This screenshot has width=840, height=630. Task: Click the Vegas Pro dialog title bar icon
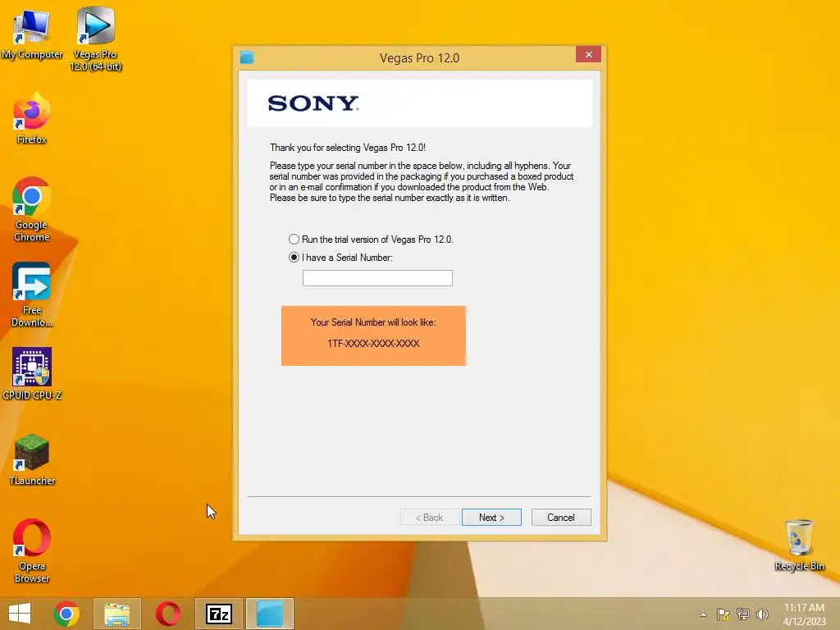coord(247,57)
